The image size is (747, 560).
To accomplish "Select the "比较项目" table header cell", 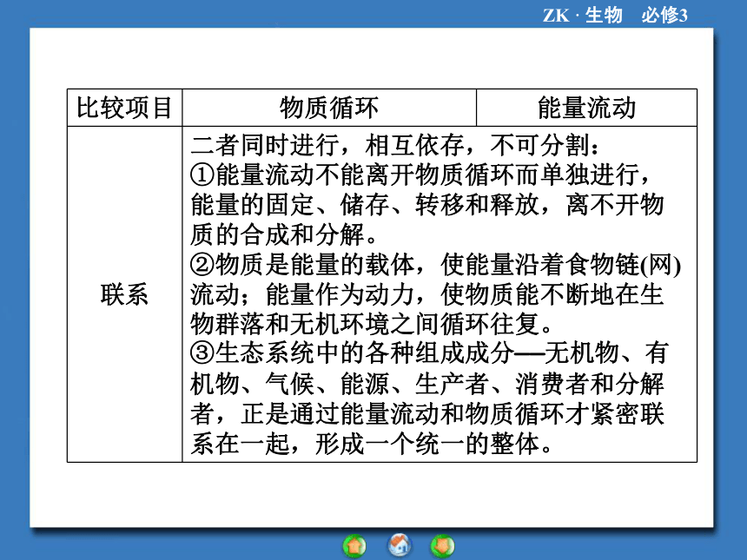I will coord(125,108).
